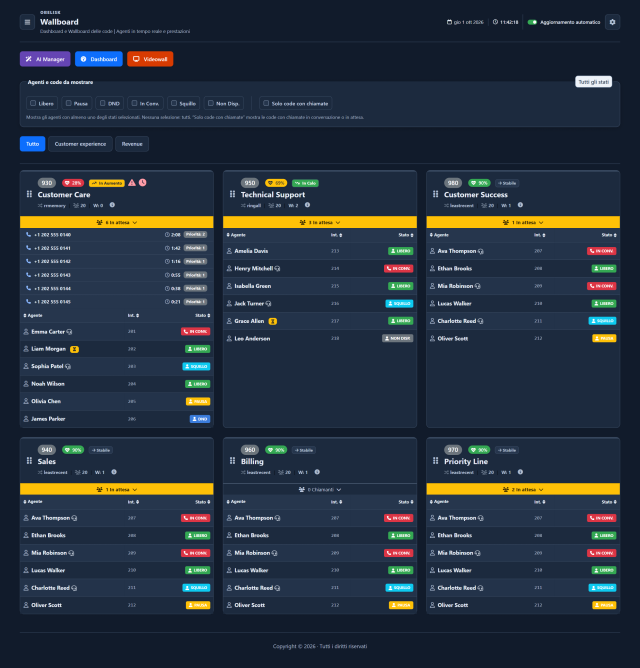Expand Technical Support 3 in attesa bar
The image size is (640, 668).
[320, 222]
